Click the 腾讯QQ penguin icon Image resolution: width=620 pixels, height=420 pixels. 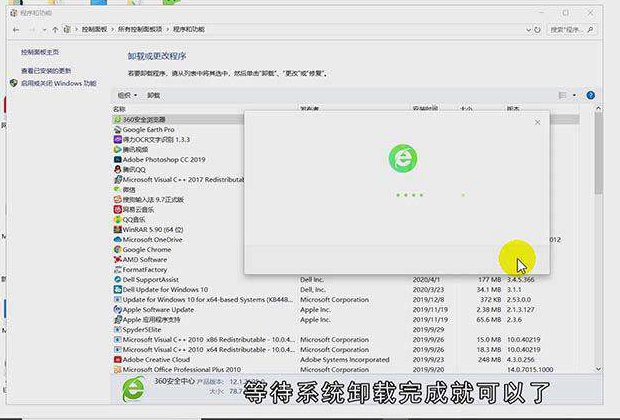(x=117, y=169)
